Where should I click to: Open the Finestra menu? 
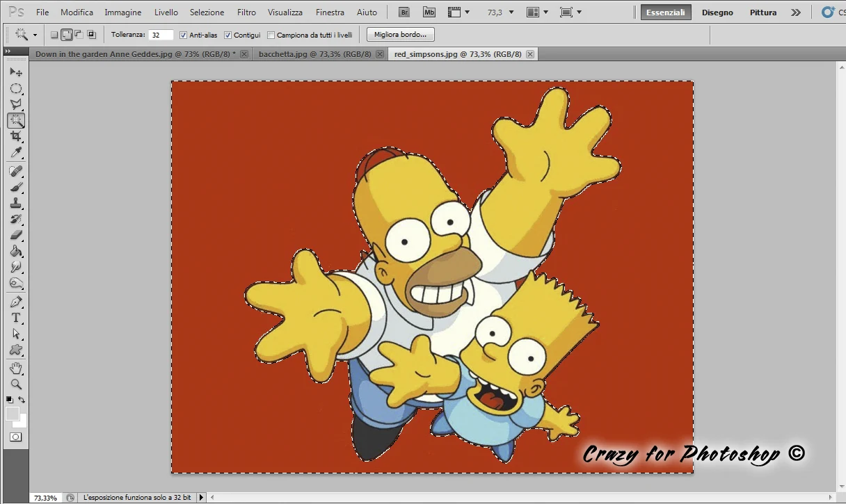click(330, 13)
